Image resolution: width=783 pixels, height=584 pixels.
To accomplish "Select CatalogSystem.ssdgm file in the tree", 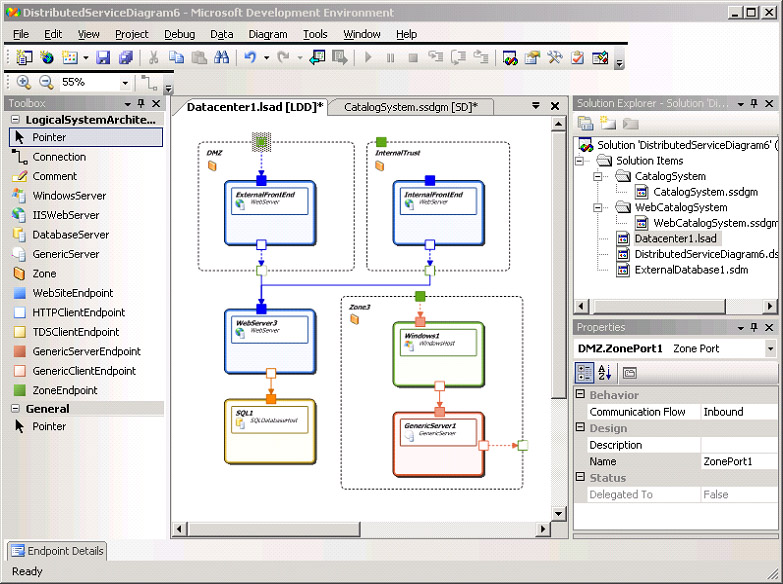I will point(705,192).
